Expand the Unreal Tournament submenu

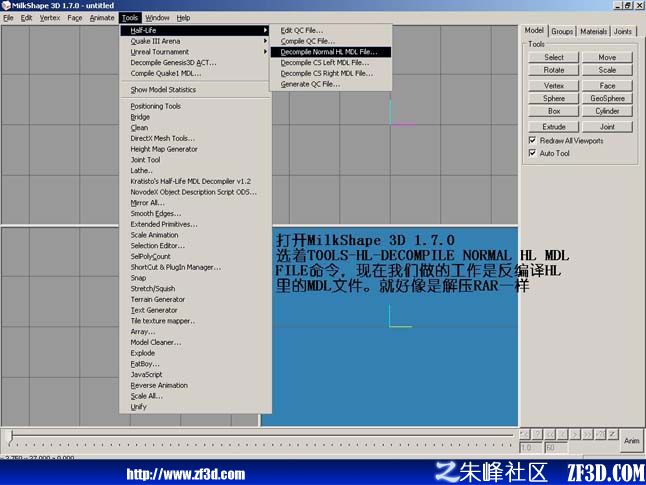click(x=194, y=52)
